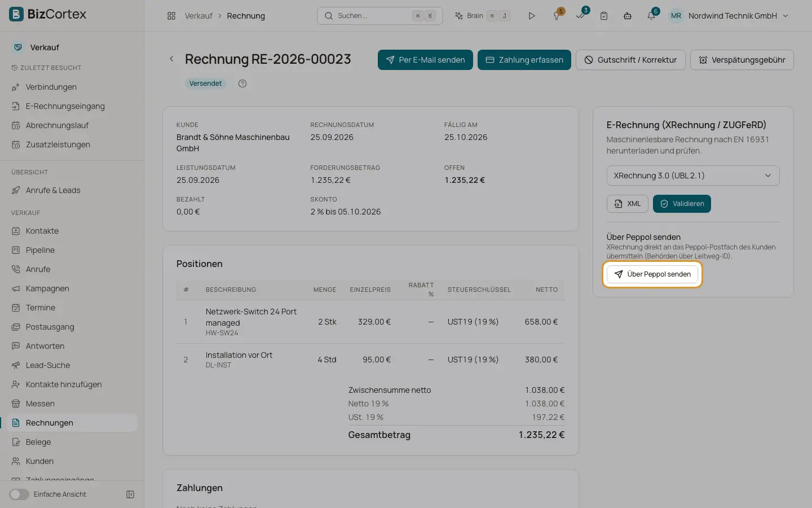Image resolution: width=812 pixels, height=508 pixels.
Task: Click the Verkauf breadcrumb link
Action: pos(198,16)
